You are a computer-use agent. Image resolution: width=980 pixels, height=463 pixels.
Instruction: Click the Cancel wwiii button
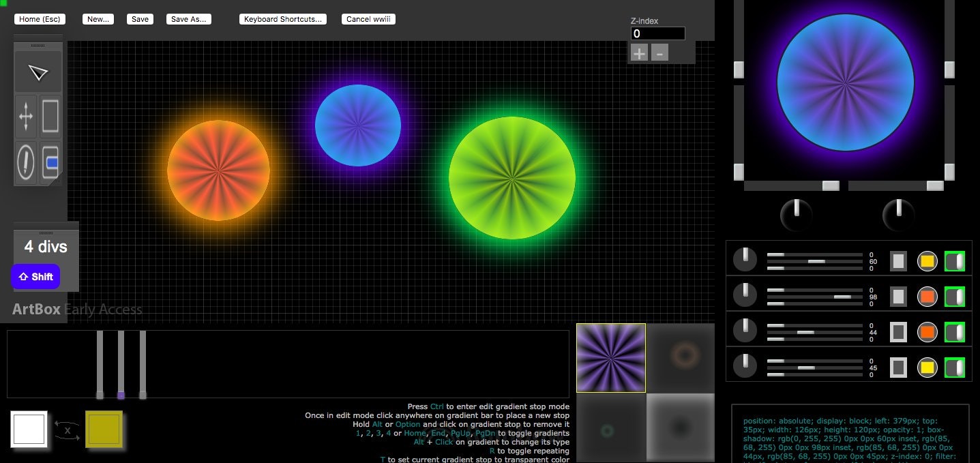[x=368, y=19]
